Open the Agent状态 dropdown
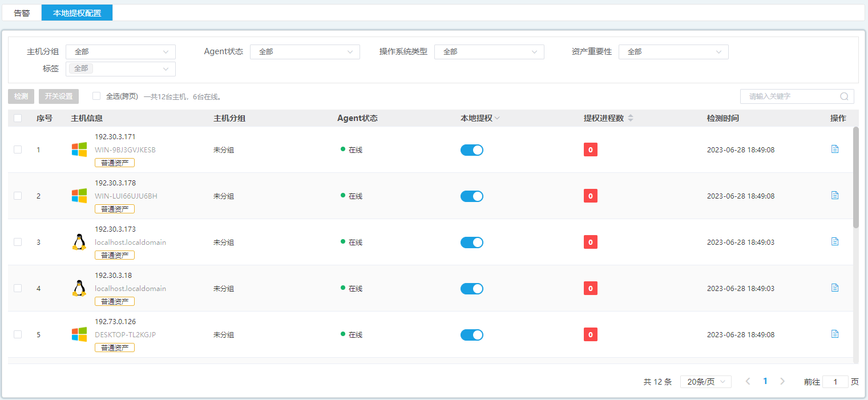 coord(305,52)
